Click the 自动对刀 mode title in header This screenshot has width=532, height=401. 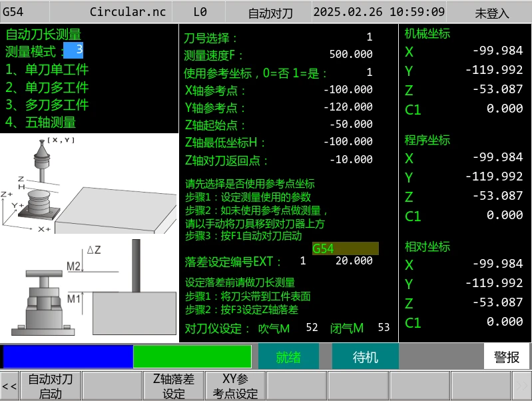coord(270,13)
